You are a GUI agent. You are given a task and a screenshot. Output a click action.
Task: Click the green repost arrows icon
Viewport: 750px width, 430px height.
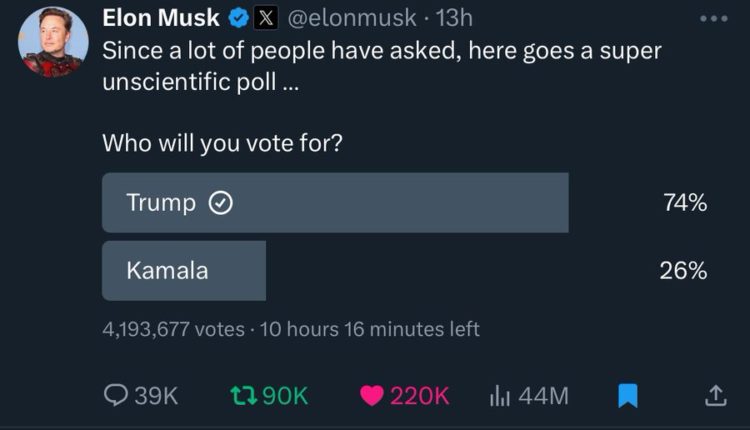click(x=243, y=395)
